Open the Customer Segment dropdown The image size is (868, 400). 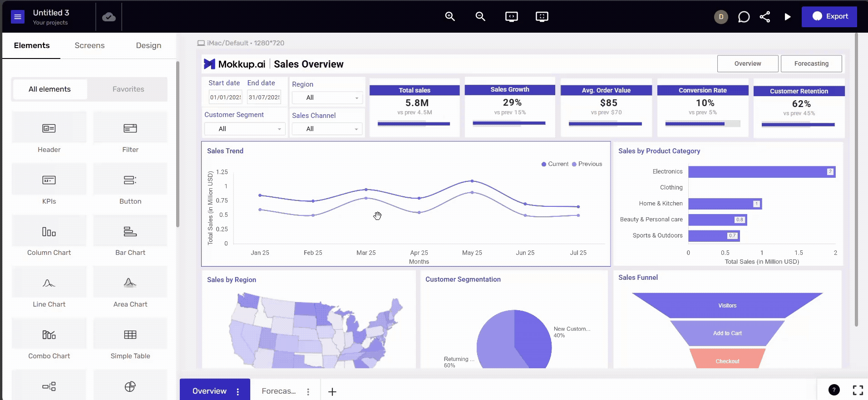tap(245, 129)
